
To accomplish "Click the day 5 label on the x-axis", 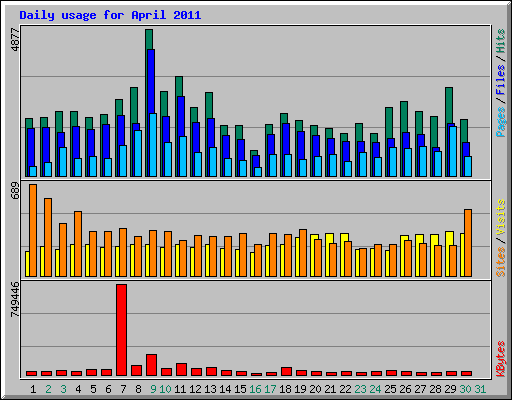I will (x=93, y=389).
